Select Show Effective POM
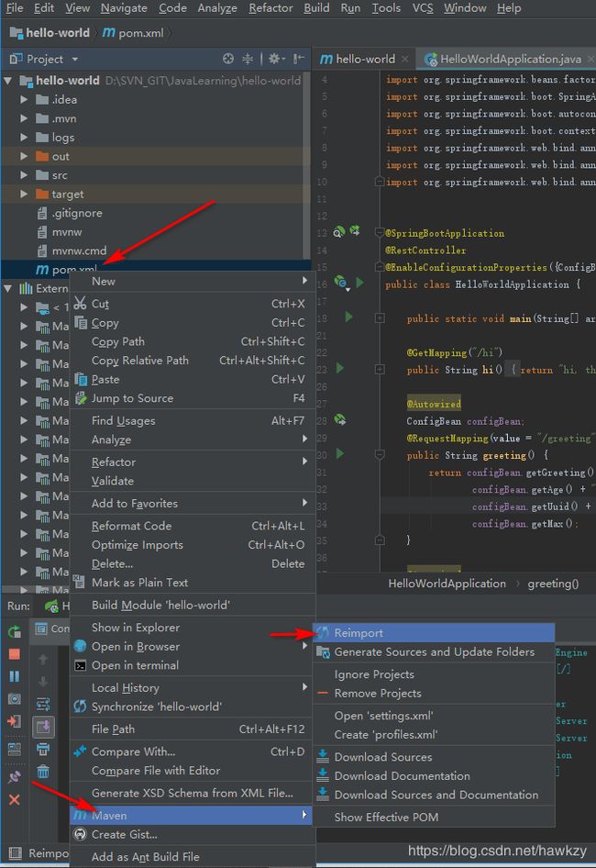596x868 pixels. (434, 817)
